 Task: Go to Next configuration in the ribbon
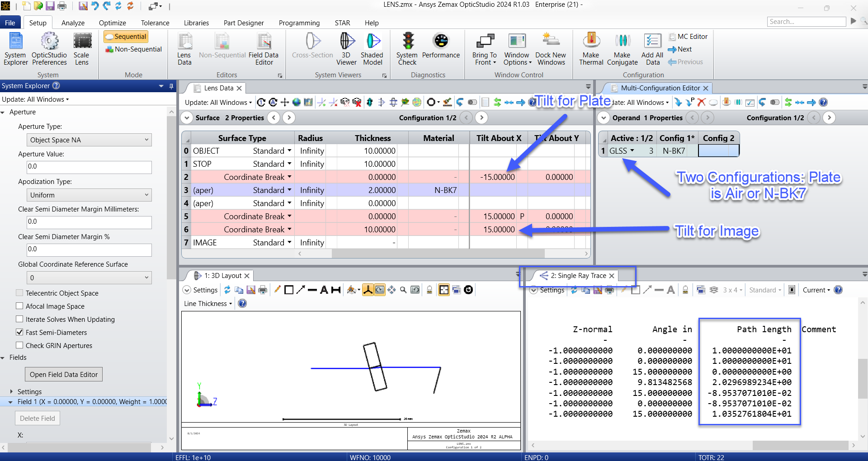coord(680,49)
